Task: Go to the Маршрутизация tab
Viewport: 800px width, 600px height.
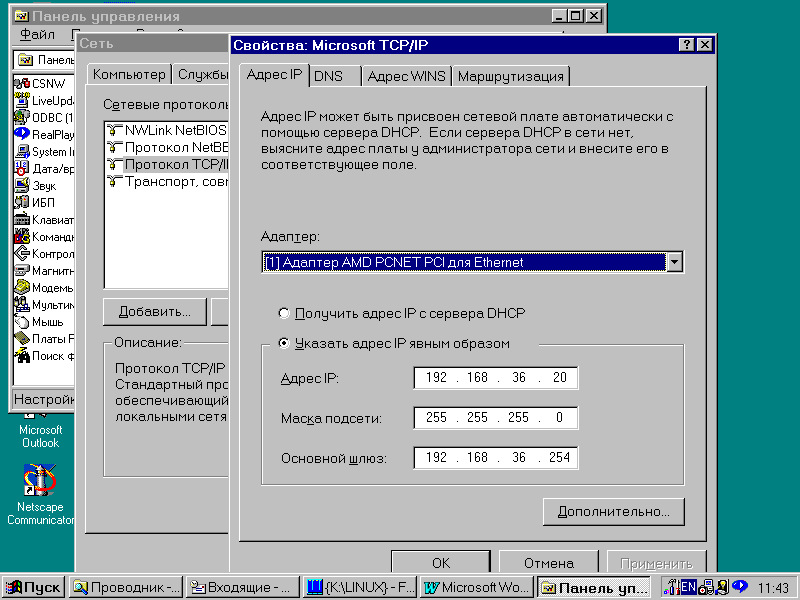Action: [x=511, y=76]
